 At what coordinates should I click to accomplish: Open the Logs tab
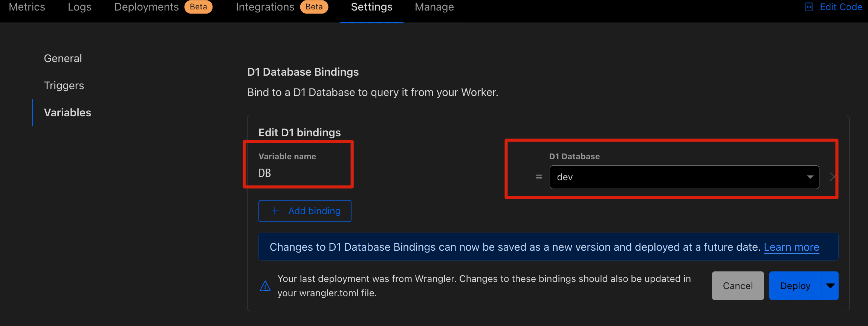coord(79,7)
